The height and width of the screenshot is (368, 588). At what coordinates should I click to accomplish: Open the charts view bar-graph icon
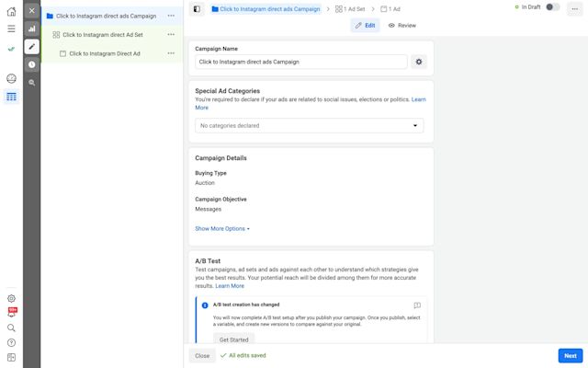(32, 29)
